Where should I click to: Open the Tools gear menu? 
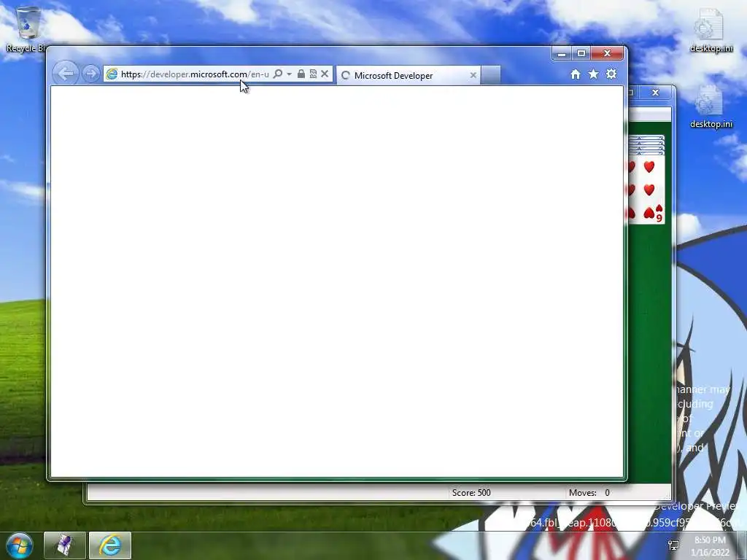tap(611, 74)
